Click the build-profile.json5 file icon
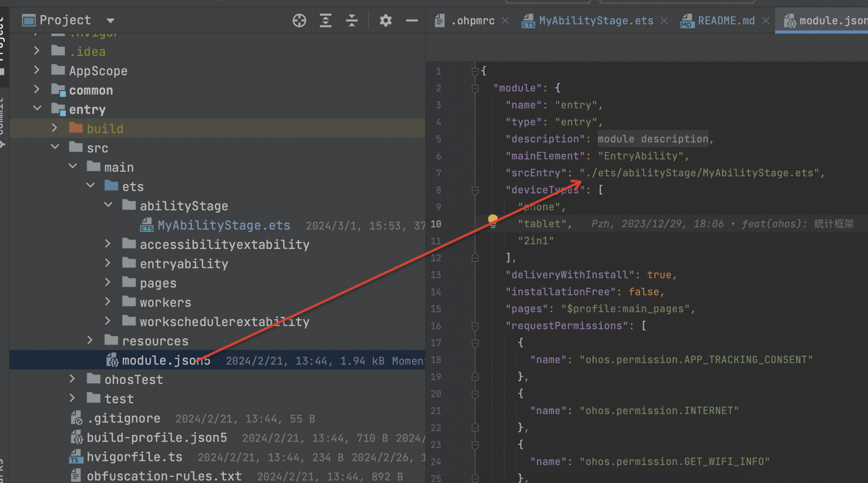This screenshot has height=483, width=868. (77, 438)
